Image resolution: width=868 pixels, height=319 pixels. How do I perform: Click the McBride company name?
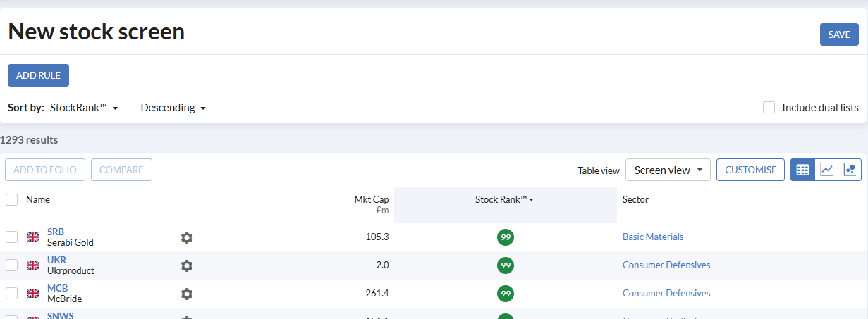pos(64,299)
